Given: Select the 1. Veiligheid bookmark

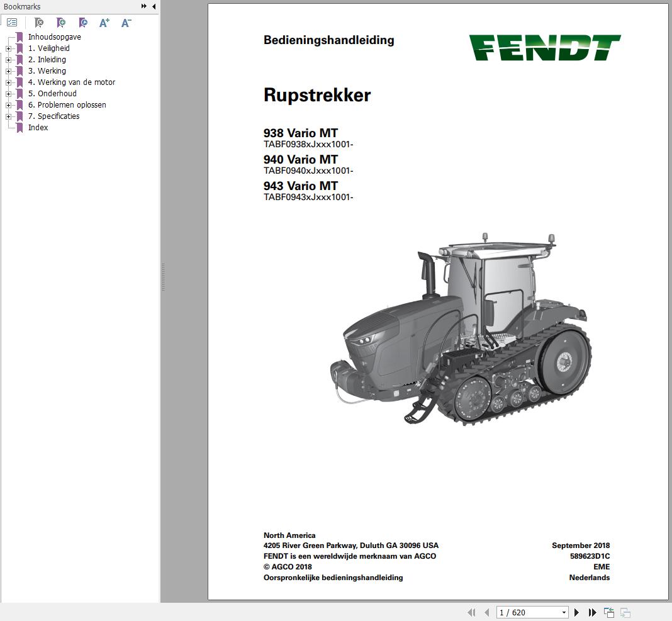Looking at the screenshot, I should point(49,48).
